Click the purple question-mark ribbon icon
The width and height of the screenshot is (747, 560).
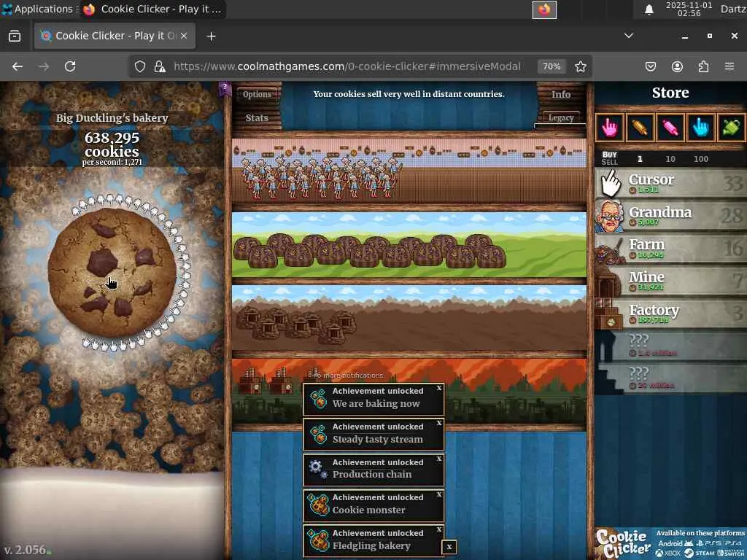tap(225, 87)
